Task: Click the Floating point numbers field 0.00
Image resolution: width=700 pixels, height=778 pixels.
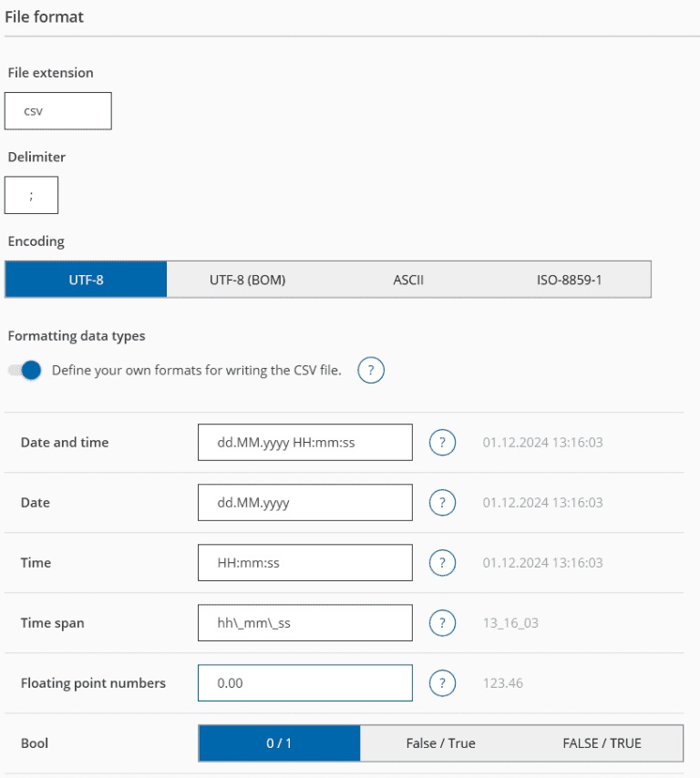Action: pyautogui.click(x=305, y=683)
